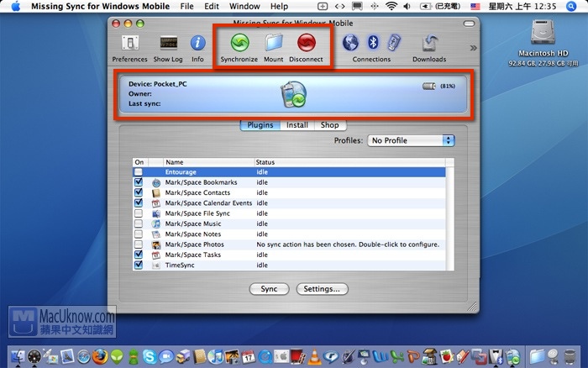Select the device cable connection icon
Viewport: 588px width, 368px height.
pyautogui.click(x=393, y=43)
